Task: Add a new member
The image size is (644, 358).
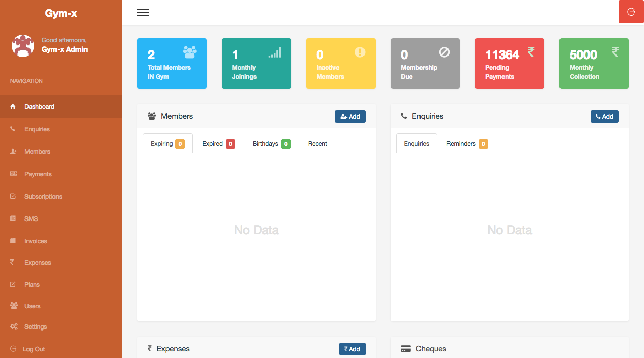Action: pyautogui.click(x=350, y=117)
